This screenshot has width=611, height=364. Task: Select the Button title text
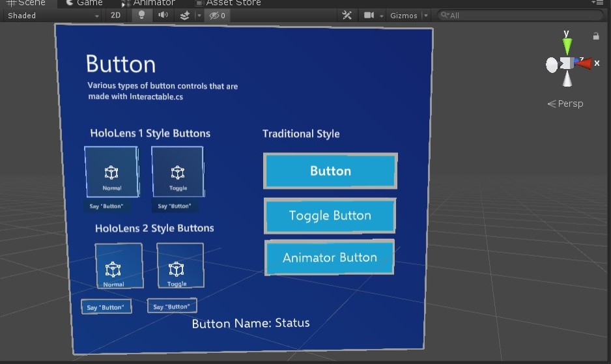pyautogui.click(x=121, y=64)
